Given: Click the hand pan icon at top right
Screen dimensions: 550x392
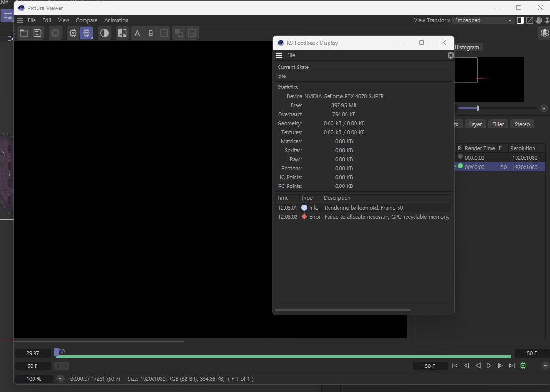Looking at the screenshot, I should 538,20.
